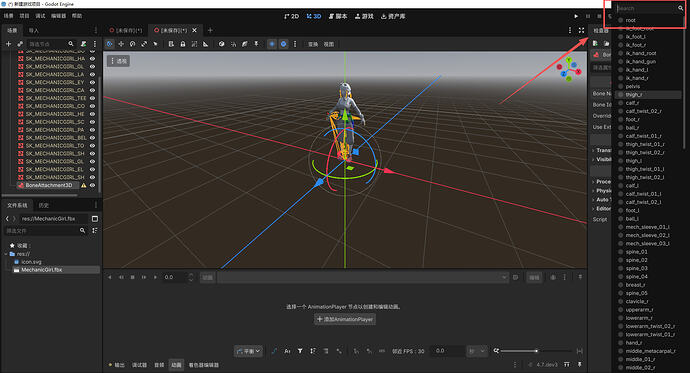Open the 着色器编辑器 shader editor panel
The height and width of the screenshot is (373, 690).
(x=204, y=365)
